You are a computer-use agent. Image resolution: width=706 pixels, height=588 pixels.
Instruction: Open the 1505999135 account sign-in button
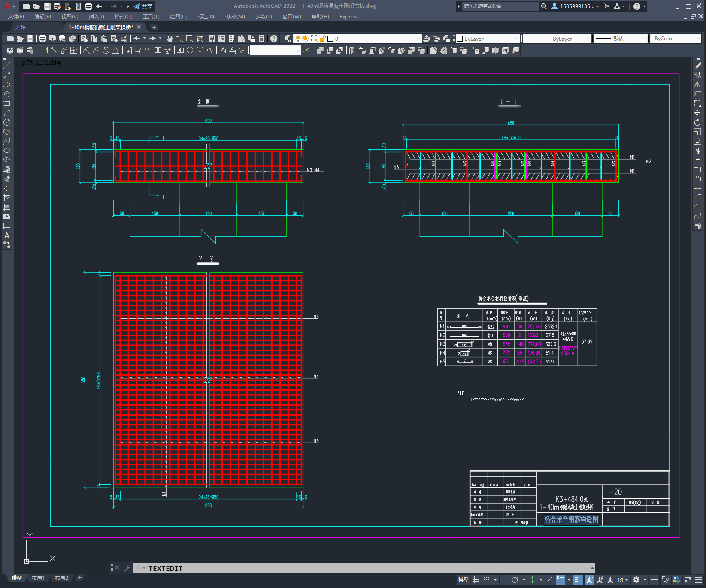click(575, 6)
